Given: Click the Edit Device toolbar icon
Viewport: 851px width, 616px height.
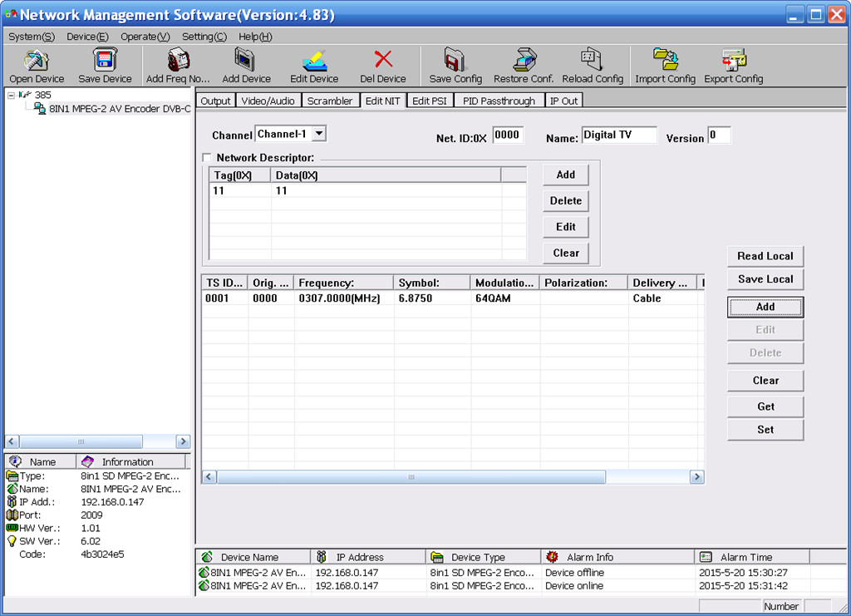Looking at the screenshot, I should (315, 60).
